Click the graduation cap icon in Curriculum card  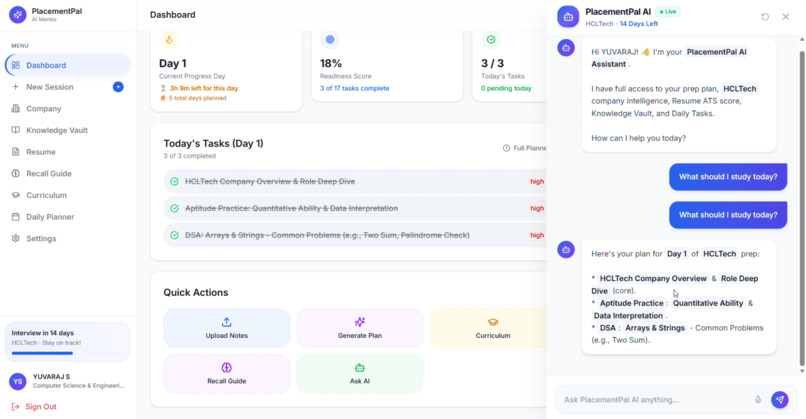tap(492, 322)
